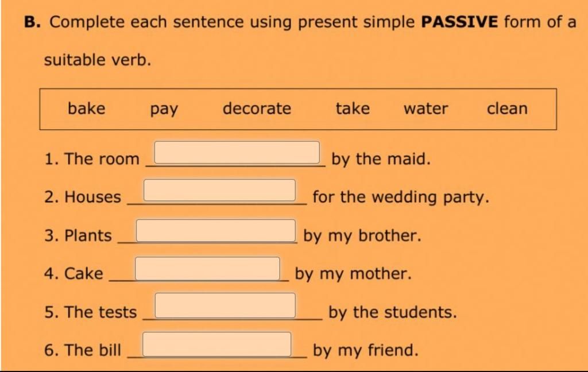Select the word 'clean' in the word bank
The width and height of the screenshot is (588, 372).
click(507, 108)
